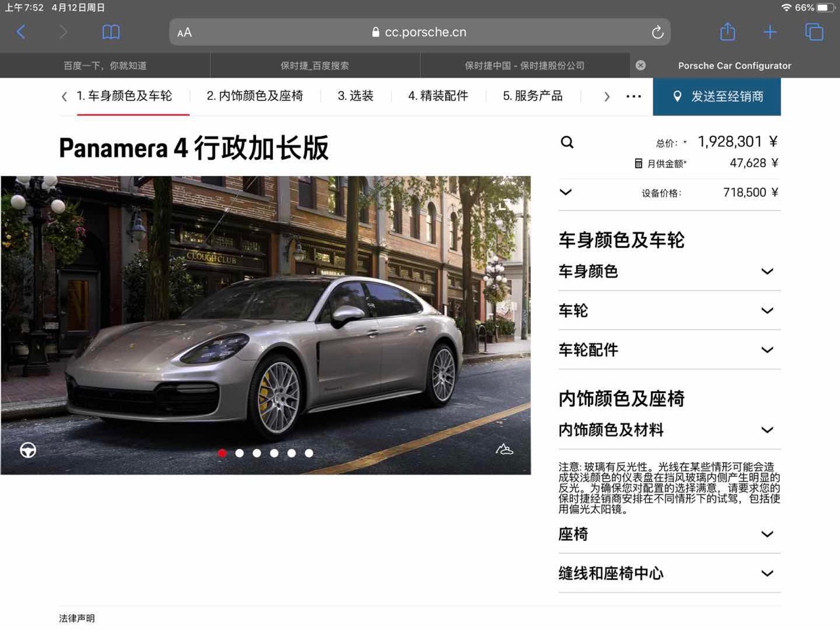The height and width of the screenshot is (630, 840).
Task: Go to step 3. 选装
Action: (x=355, y=96)
